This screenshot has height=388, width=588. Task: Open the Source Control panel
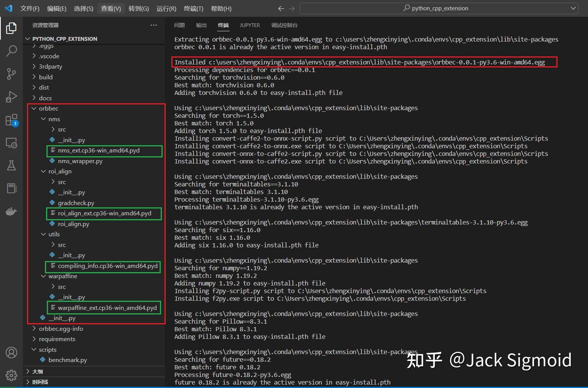11,74
